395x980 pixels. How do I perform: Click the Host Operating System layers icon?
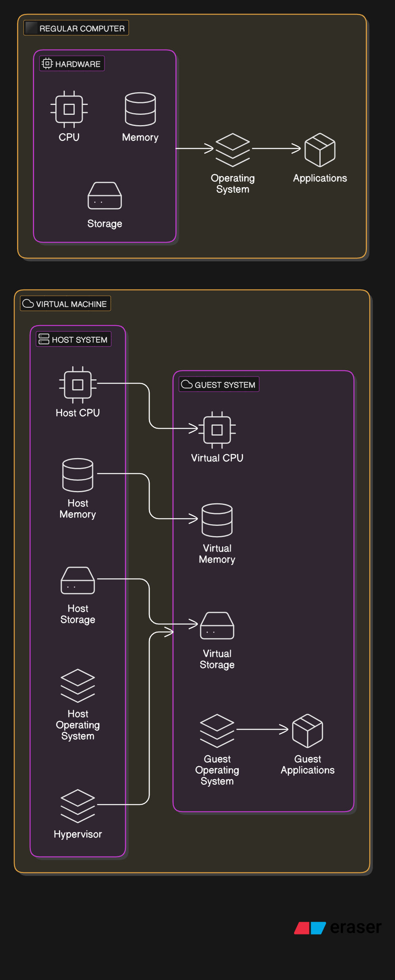[x=78, y=686]
